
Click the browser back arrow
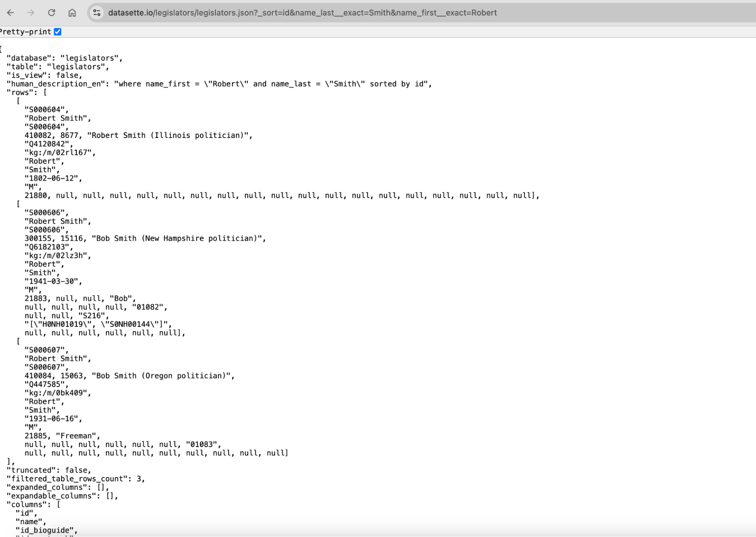[11, 13]
